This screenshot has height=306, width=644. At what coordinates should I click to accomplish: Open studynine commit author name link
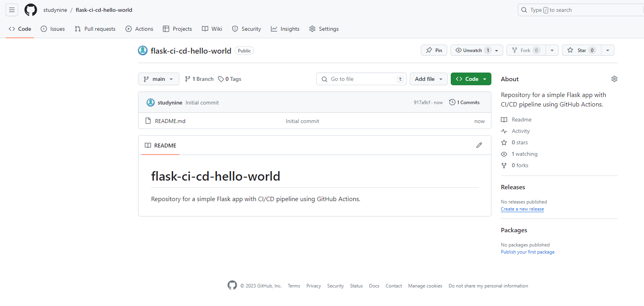[170, 103]
